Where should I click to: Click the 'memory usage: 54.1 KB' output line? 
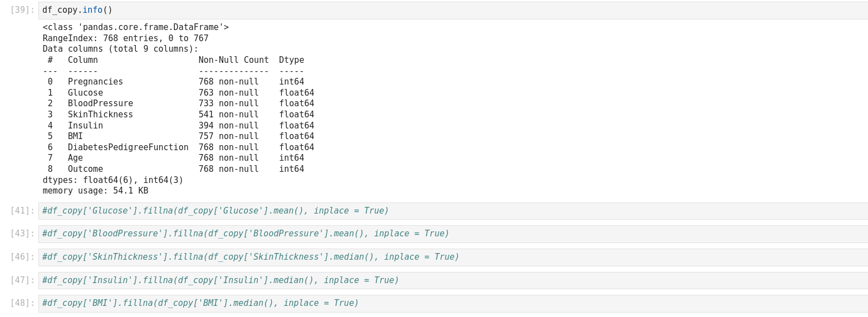[95, 191]
